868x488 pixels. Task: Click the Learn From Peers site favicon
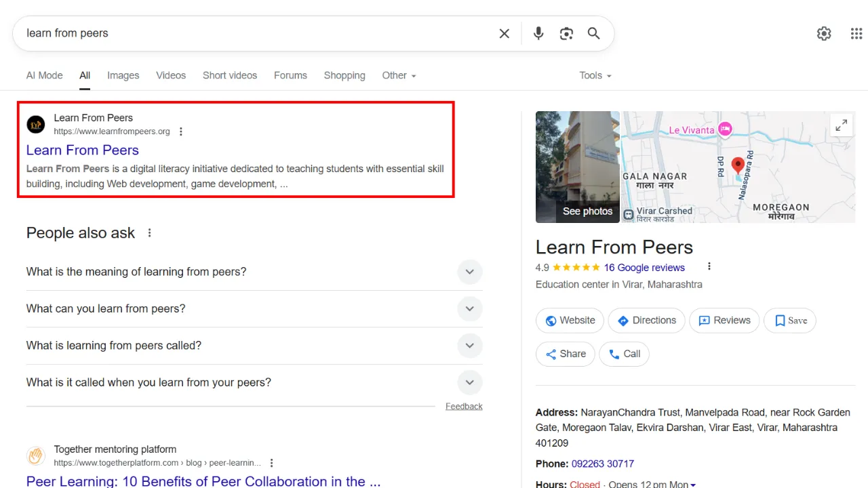point(35,125)
